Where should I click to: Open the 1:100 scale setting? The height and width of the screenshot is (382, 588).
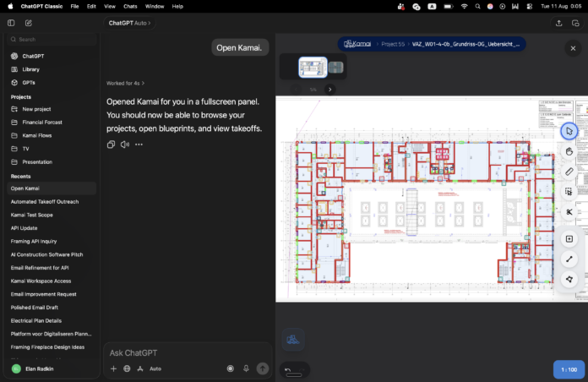point(569,369)
